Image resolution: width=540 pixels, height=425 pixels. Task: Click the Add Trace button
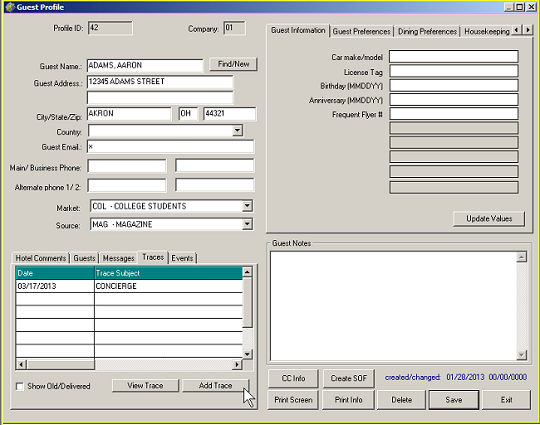click(215, 385)
